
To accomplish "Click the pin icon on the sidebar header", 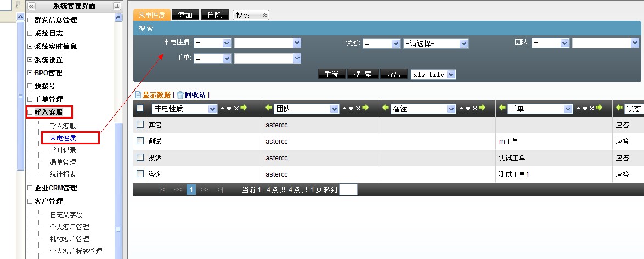I will tap(117, 6).
